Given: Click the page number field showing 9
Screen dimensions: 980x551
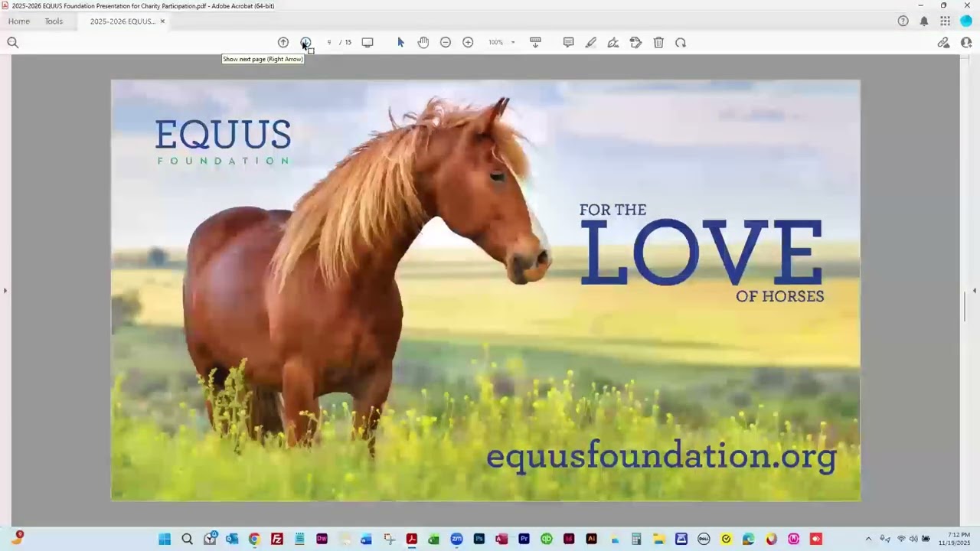Looking at the screenshot, I should [x=329, y=42].
